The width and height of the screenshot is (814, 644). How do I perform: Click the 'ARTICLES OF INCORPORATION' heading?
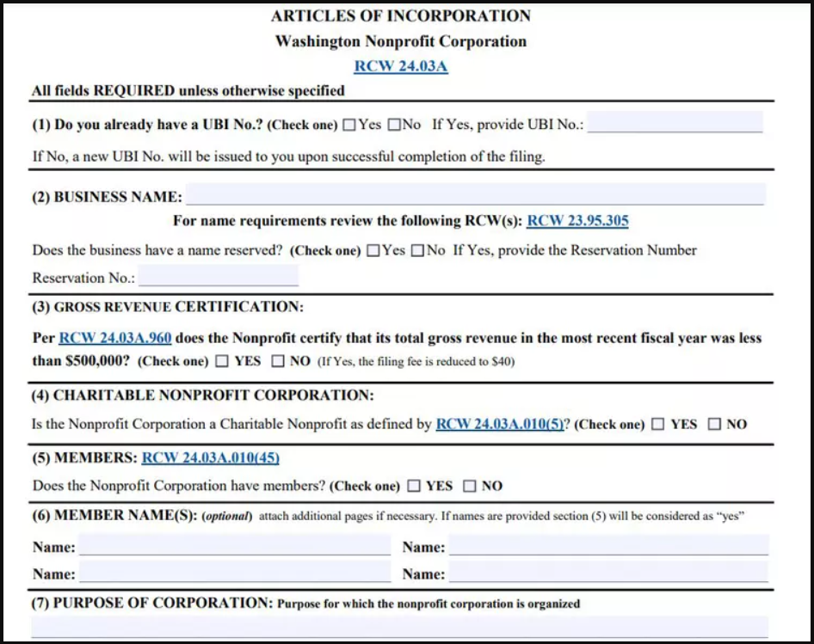pyautogui.click(x=401, y=16)
